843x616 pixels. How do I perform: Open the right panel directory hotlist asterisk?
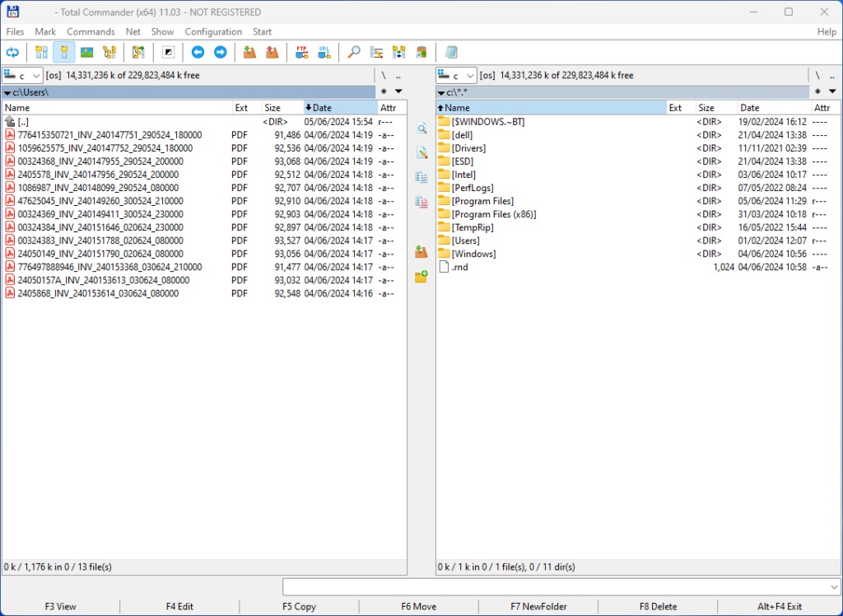coord(817,91)
